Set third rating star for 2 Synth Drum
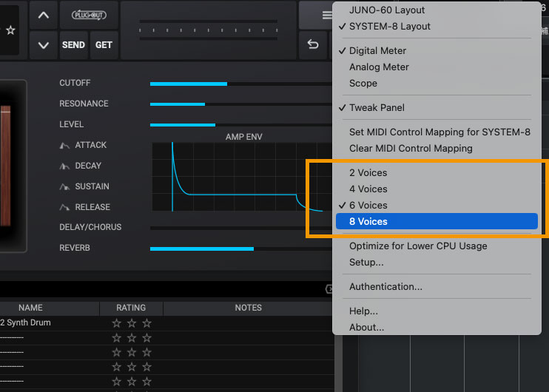This screenshot has height=392, width=549. pyautogui.click(x=146, y=322)
